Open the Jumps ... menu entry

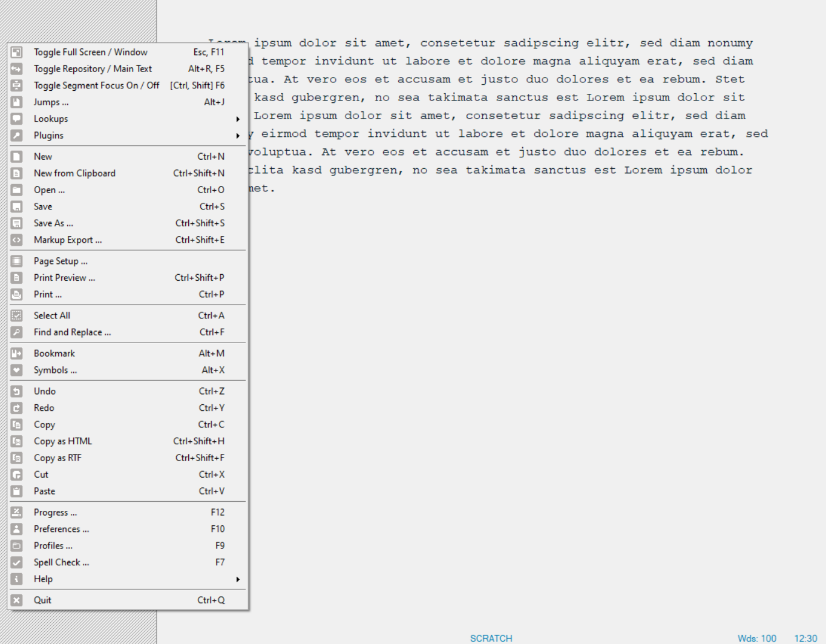(x=128, y=102)
